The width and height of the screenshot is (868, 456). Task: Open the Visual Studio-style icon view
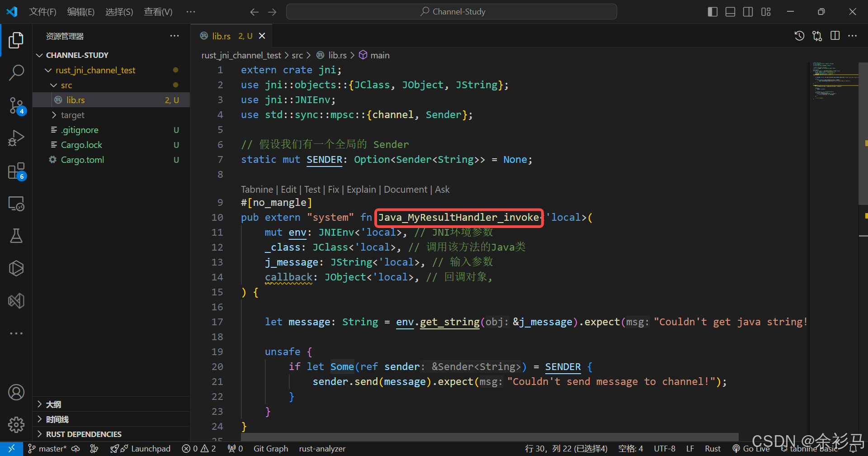tap(16, 301)
